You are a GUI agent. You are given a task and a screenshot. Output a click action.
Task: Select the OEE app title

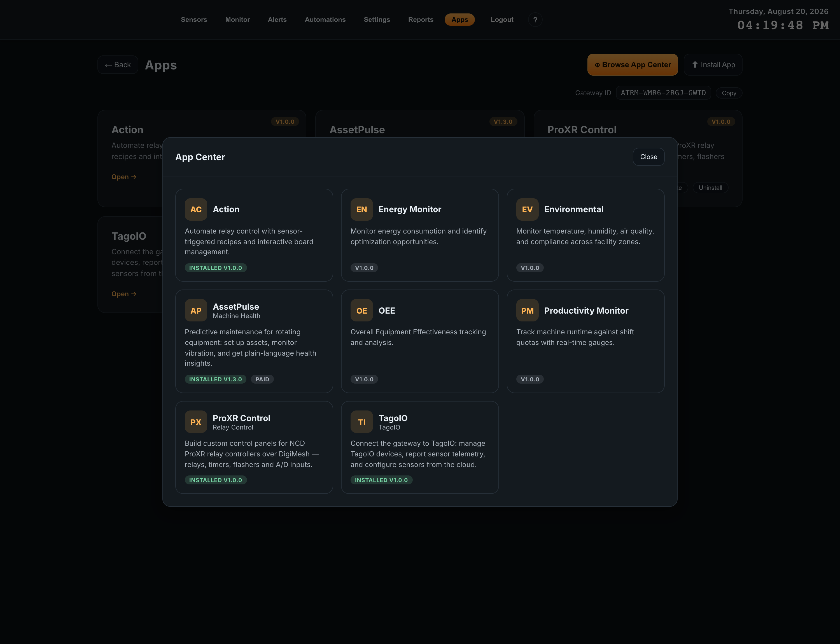(386, 311)
